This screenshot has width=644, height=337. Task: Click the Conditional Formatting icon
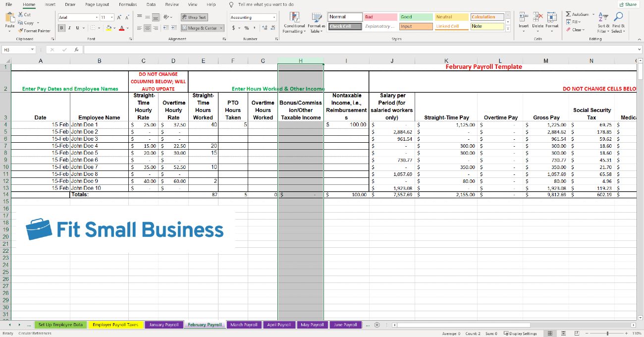coord(294,17)
